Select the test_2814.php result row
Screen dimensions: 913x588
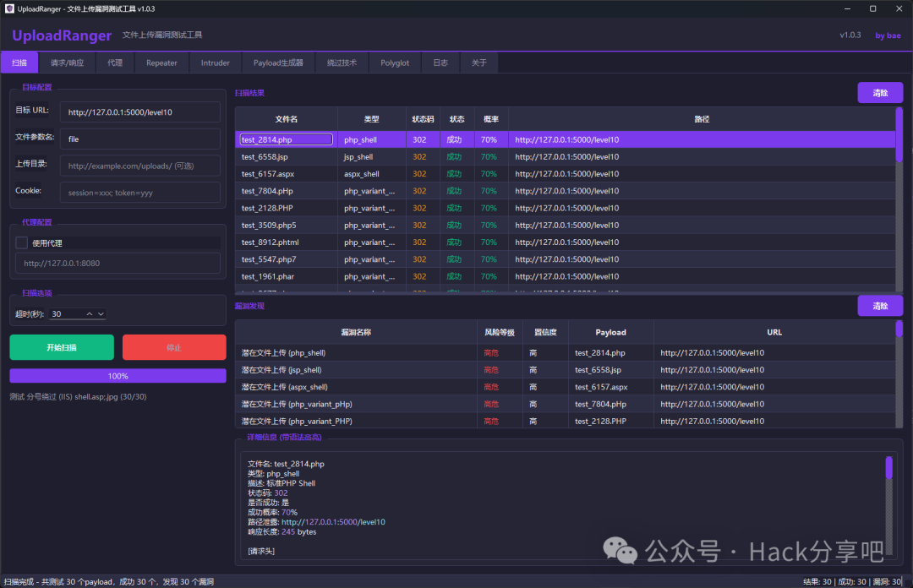point(565,139)
